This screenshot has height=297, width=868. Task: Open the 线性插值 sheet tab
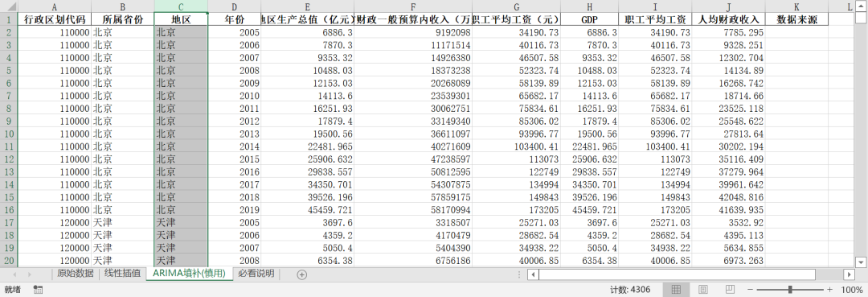[123, 274]
